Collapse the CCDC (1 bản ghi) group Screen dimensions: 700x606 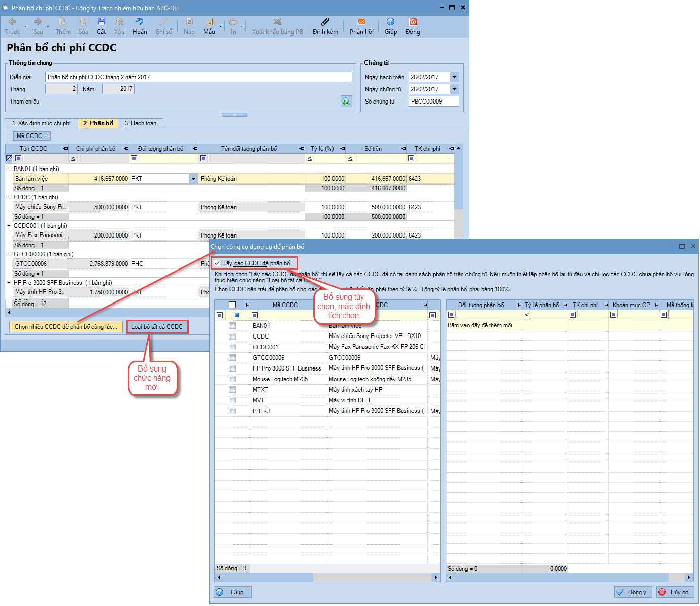9,197
